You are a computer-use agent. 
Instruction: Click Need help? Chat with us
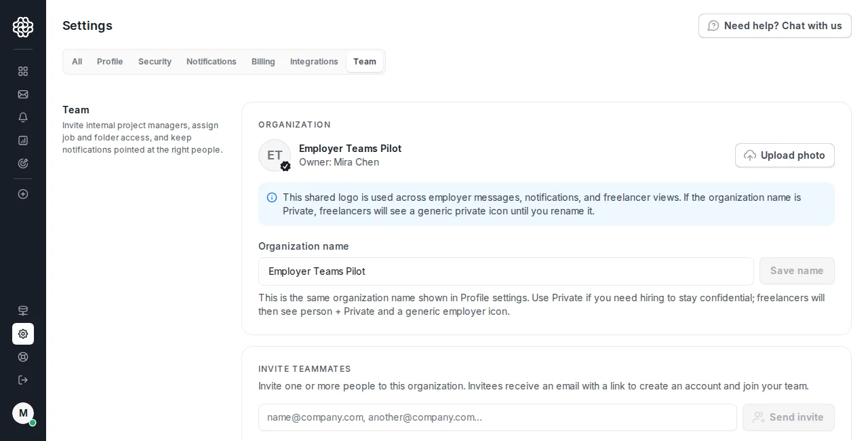(775, 26)
